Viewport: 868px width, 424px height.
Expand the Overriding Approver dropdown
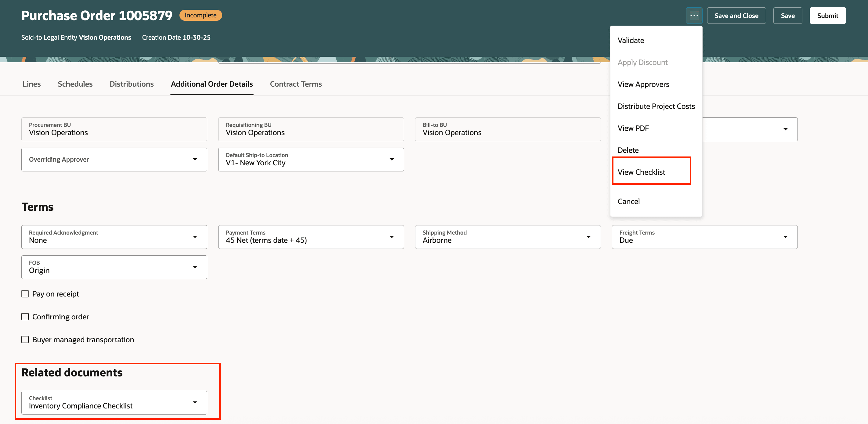pyautogui.click(x=195, y=159)
